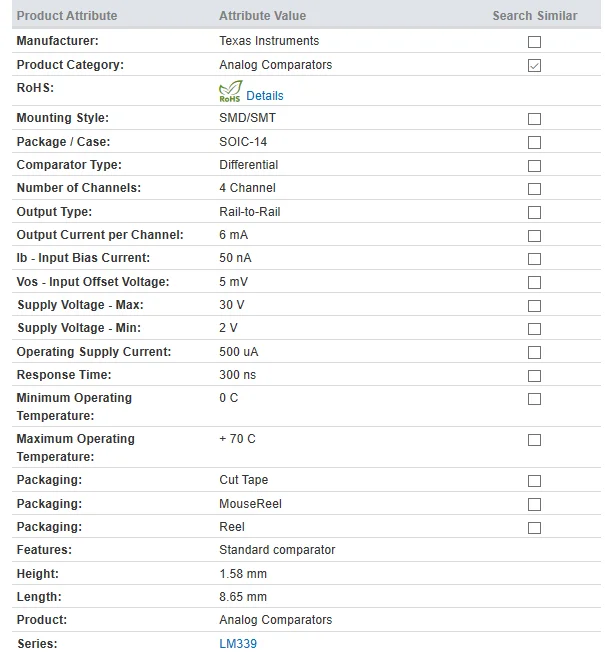Click the MouseReel value text

[x=250, y=504]
